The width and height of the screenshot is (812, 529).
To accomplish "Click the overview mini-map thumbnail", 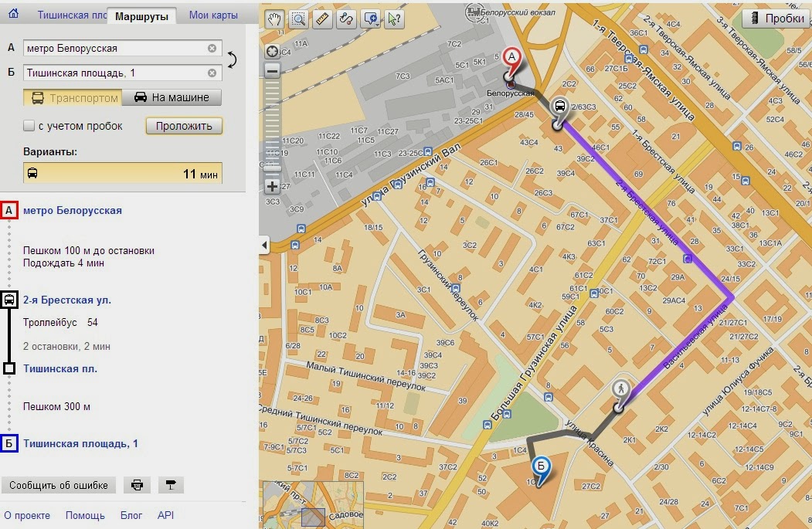I will 314,504.
